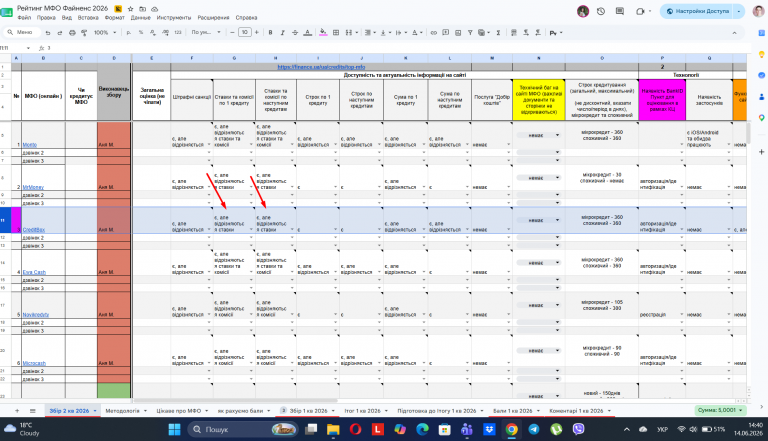
Task: Increase the font size
Action: [257, 32]
